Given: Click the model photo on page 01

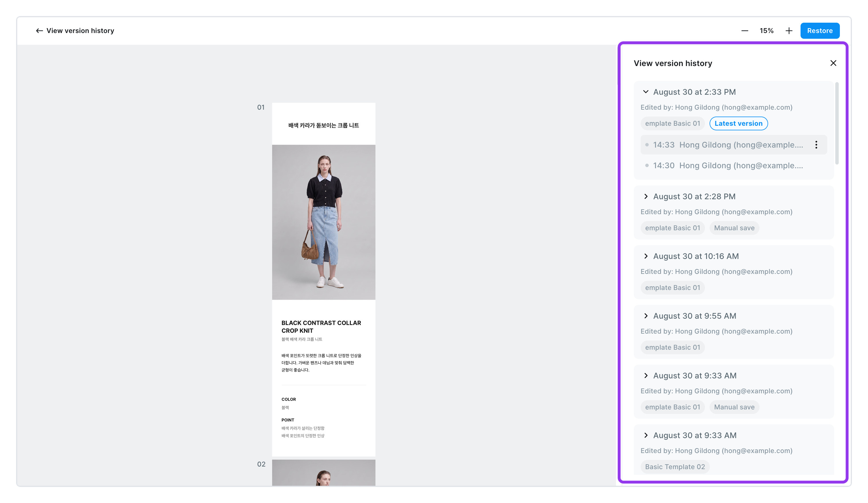Looking at the screenshot, I should pos(323,222).
